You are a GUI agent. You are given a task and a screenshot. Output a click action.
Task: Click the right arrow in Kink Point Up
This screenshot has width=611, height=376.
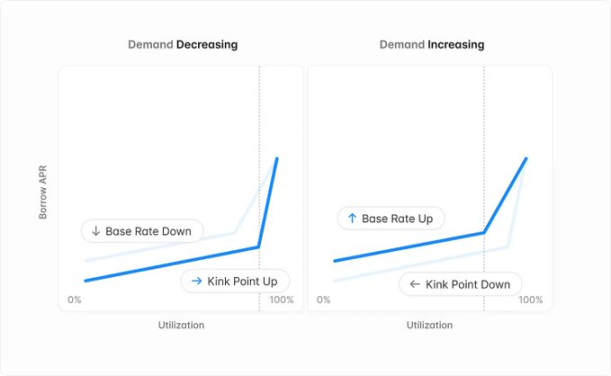197,281
